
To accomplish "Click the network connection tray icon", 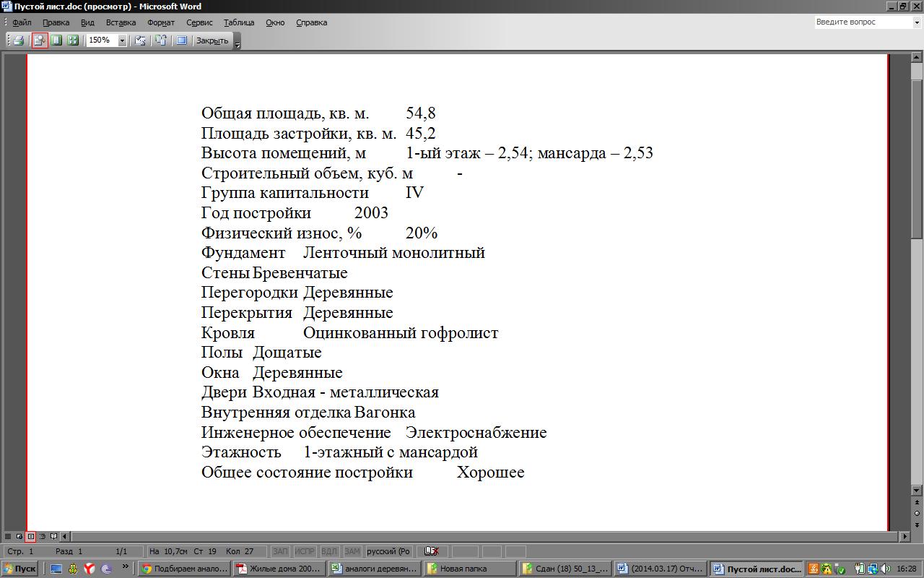I will pyautogui.click(x=873, y=569).
